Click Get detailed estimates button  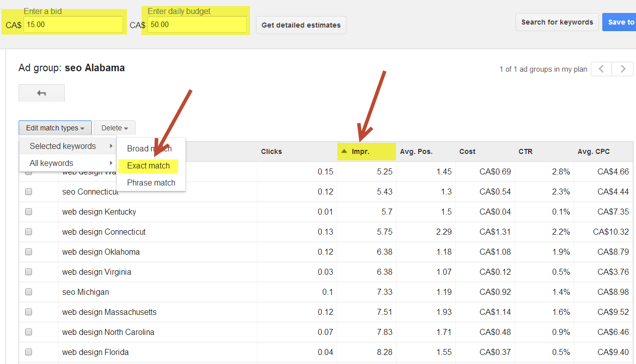[x=301, y=25]
